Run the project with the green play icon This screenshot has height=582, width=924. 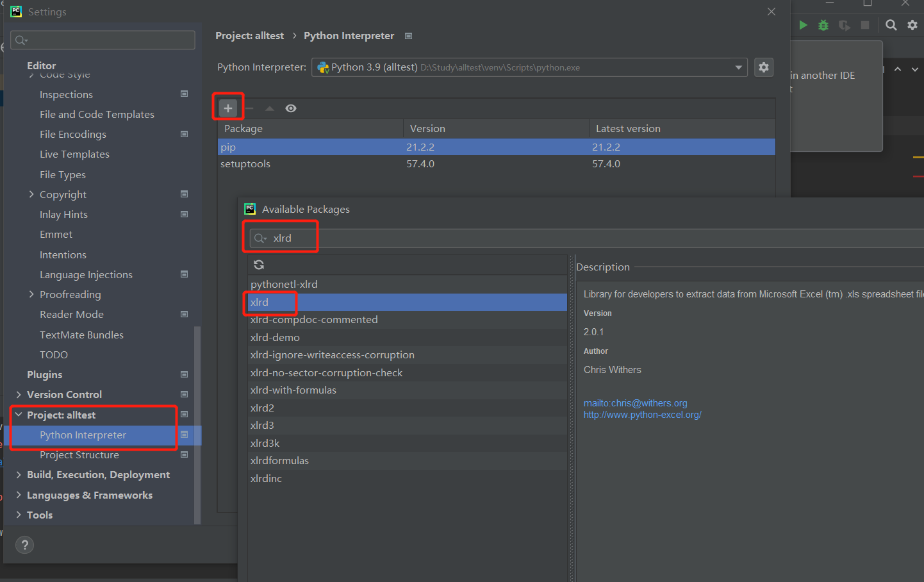(x=803, y=25)
